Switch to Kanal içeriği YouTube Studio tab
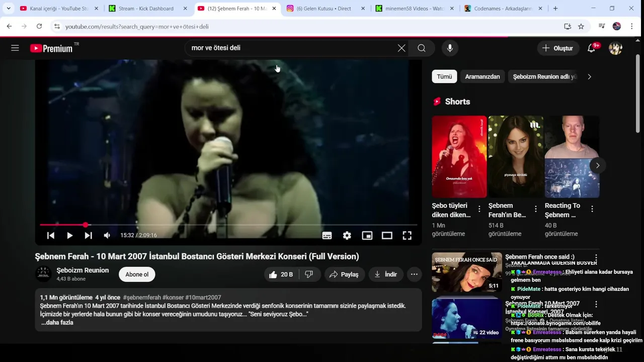 pos(59,9)
